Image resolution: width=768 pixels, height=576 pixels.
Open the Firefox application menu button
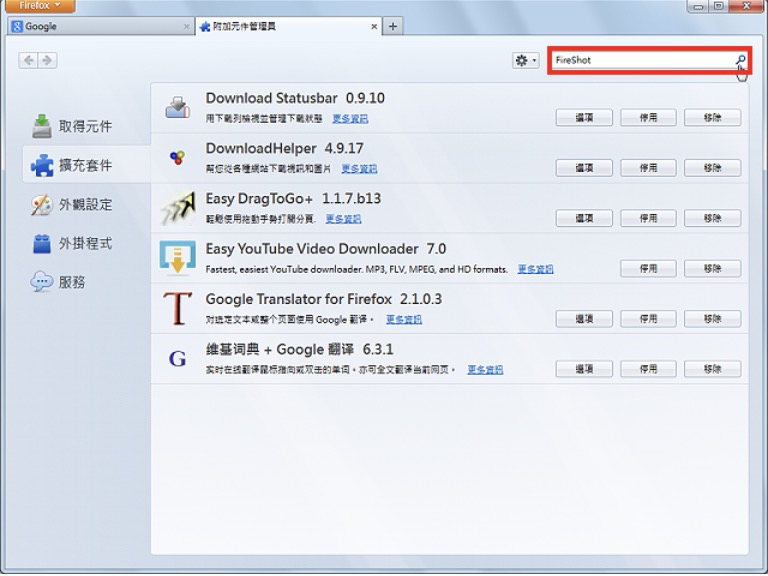[40, 6]
